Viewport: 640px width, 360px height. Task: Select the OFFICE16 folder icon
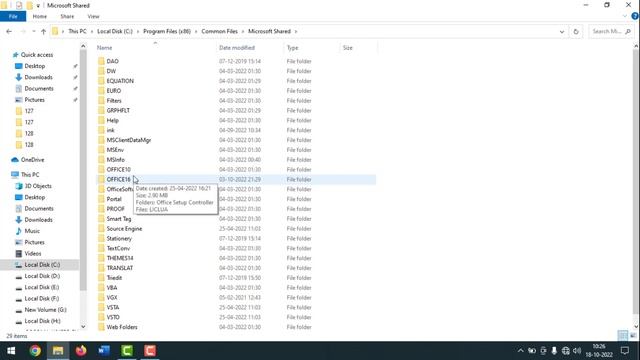point(101,179)
